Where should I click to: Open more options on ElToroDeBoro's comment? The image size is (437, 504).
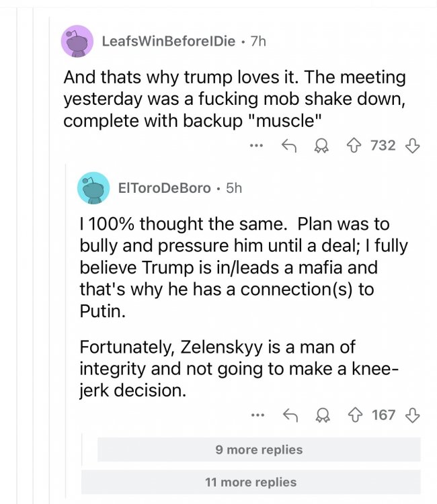[257, 415]
